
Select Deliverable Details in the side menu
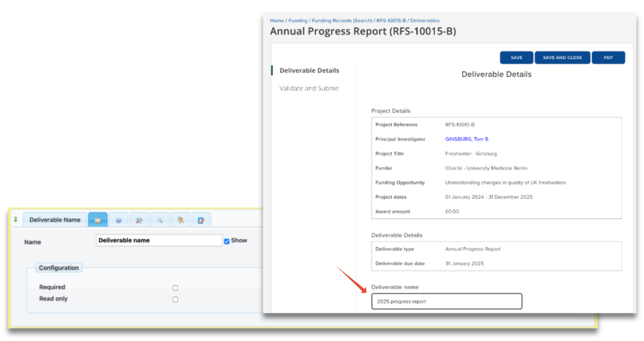[309, 71]
